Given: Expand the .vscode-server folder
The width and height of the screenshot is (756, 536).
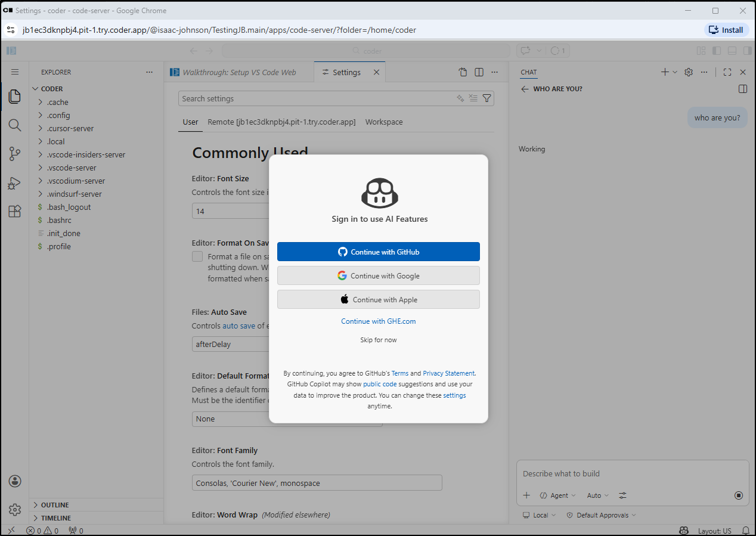Looking at the screenshot, I should pos(72,168).
